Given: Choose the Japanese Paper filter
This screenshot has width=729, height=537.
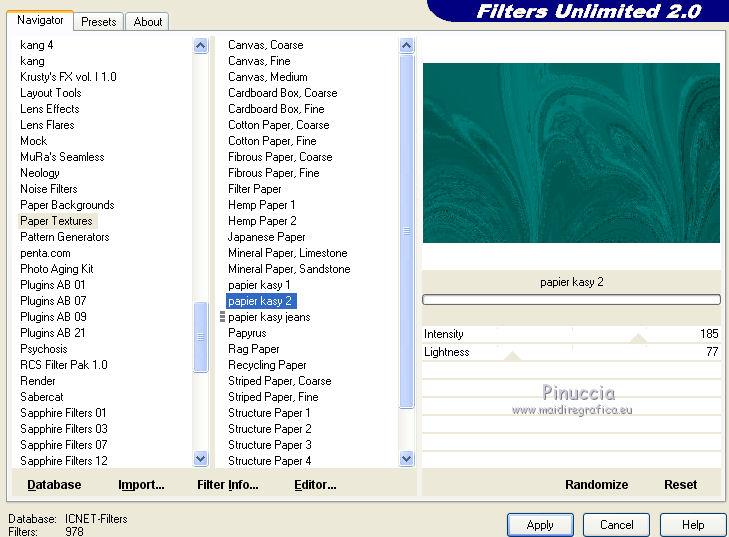Looking at the screenshot, I should point(267,237).
